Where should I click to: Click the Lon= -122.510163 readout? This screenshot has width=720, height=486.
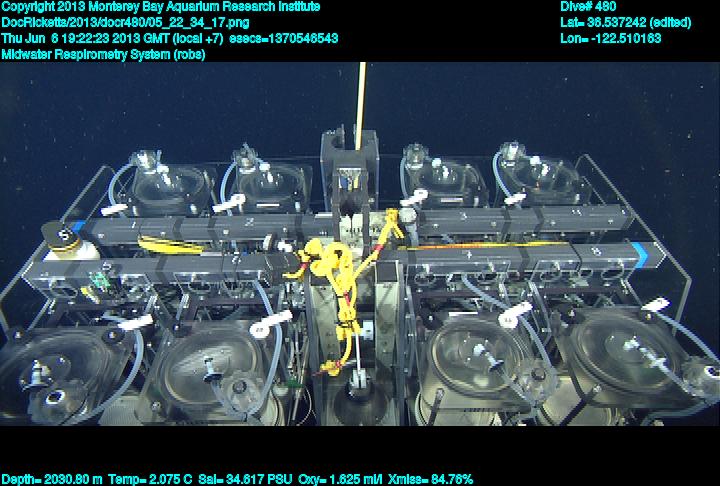611,38
